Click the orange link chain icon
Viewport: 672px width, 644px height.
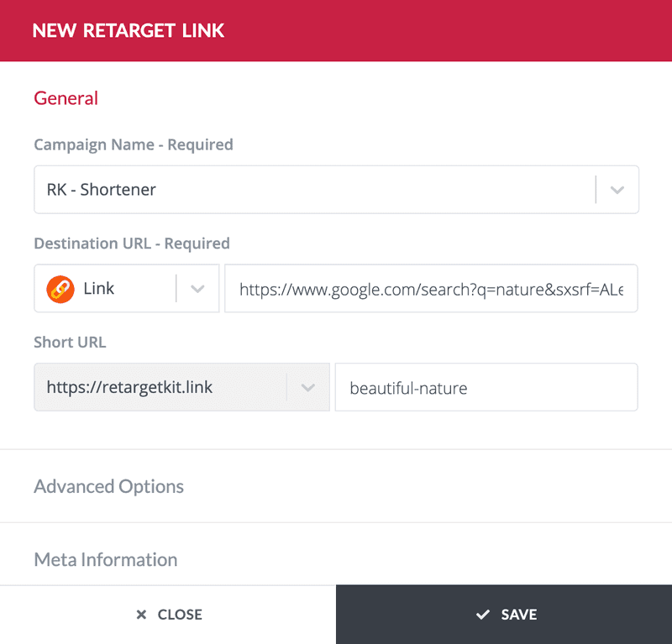pos(60,289)
